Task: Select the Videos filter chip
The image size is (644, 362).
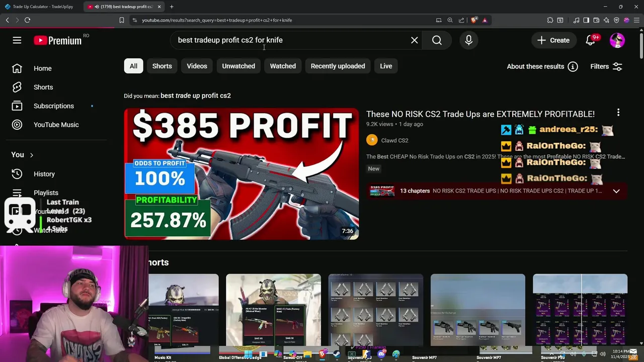Action: point(197,66)
